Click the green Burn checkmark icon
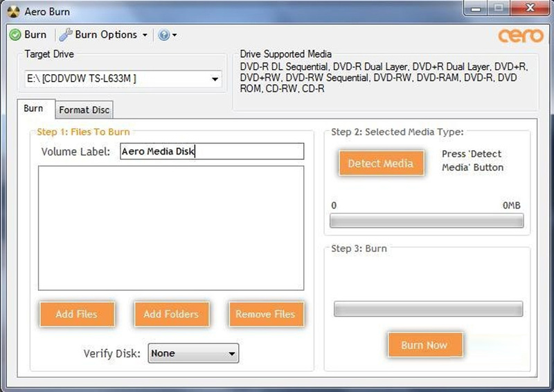Screen dimensions: 554x392 15,35
